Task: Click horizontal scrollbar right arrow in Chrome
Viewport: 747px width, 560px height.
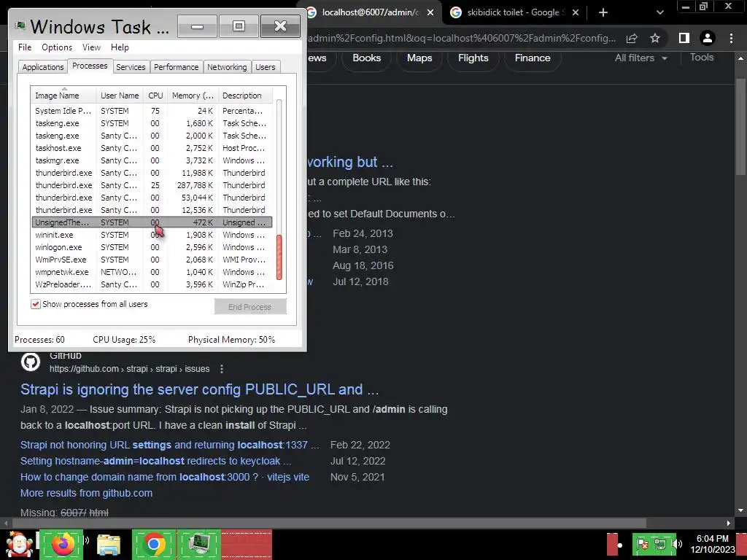Action: point(729,523)
